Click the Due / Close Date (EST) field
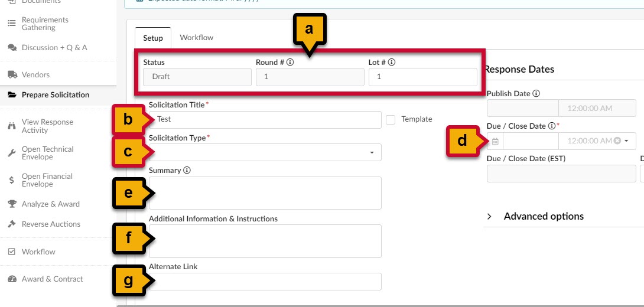This screenshot has width=644, height=307. click(561, 174)
